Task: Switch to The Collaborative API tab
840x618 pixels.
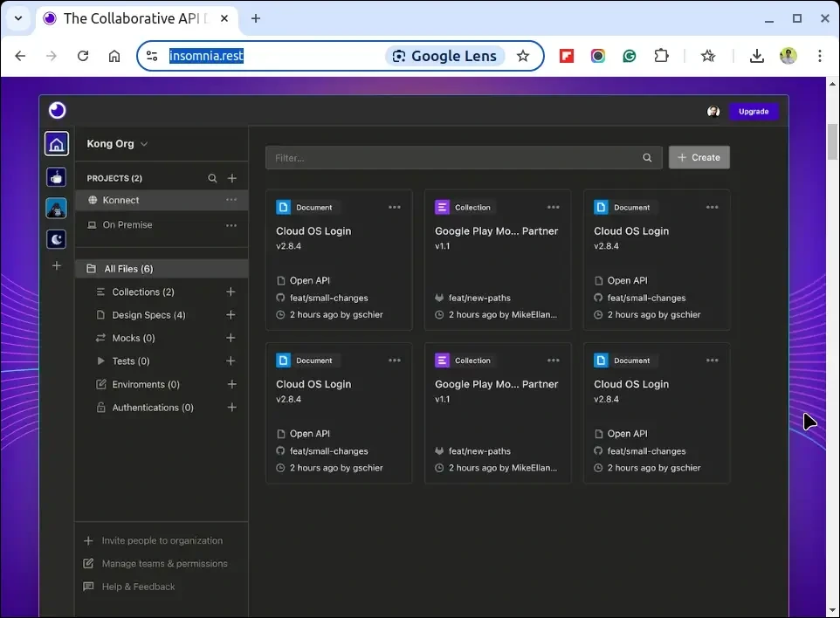Action: tap(136, 18)
